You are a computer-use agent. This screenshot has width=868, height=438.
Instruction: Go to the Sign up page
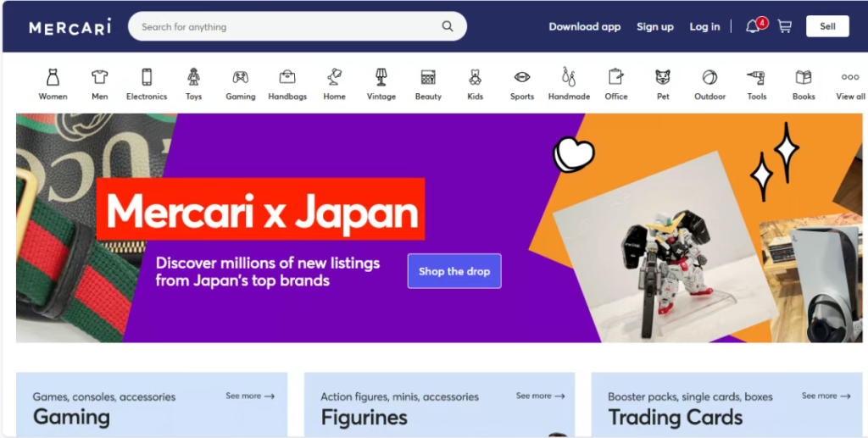tap(655, 26)
